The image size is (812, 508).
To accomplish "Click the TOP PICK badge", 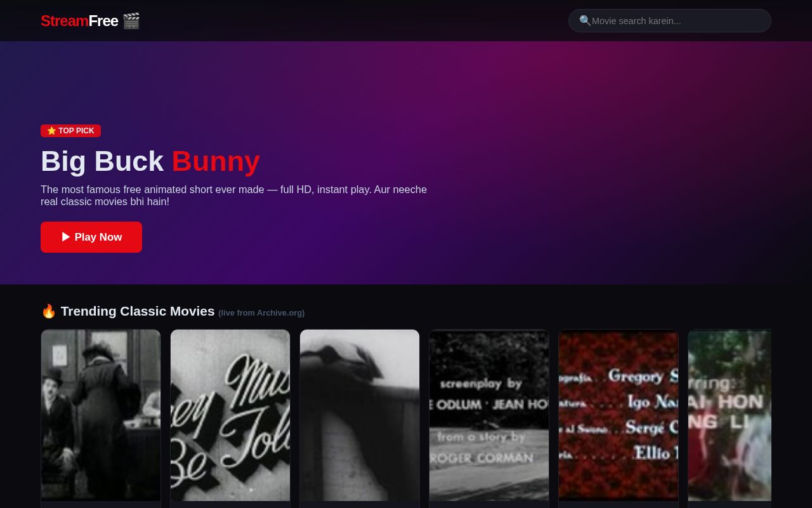I will (70, 131).
